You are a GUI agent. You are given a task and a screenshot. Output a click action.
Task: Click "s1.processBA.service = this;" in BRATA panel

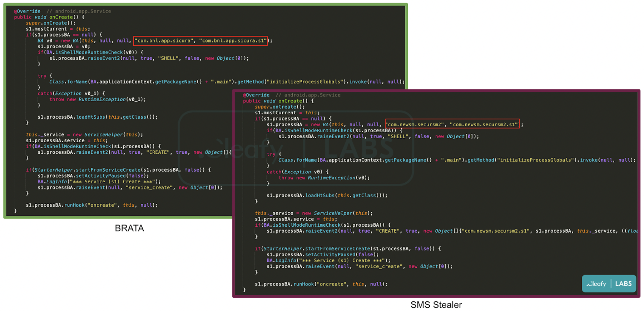coord(67,140)
